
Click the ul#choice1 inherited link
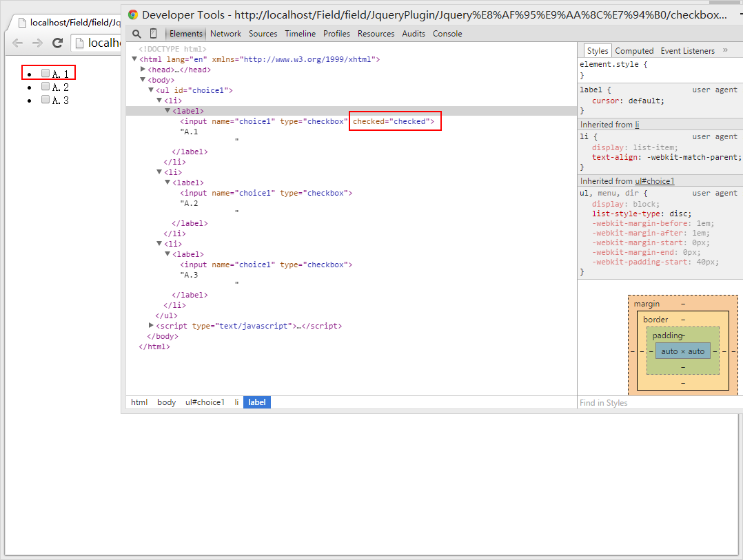pos(654,181)
